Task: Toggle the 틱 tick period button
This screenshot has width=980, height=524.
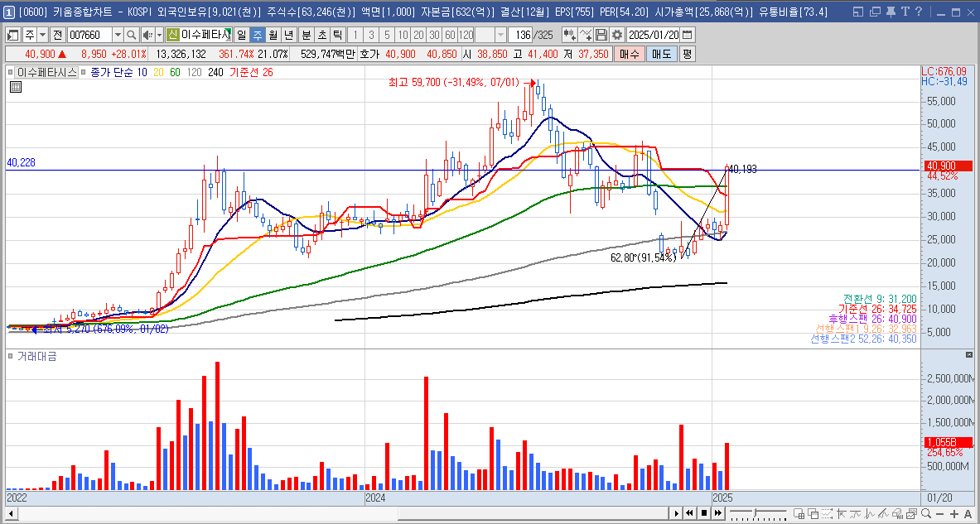Action: click(x=337, y=35)
